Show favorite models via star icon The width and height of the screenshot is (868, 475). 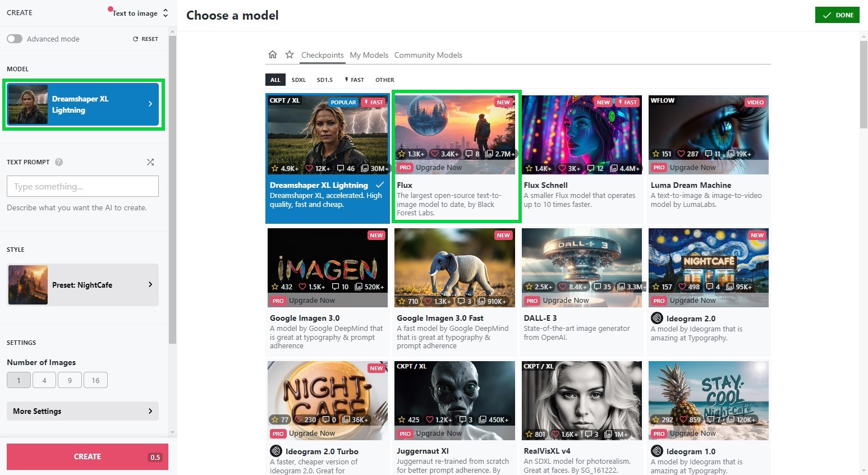pos(290,54)
